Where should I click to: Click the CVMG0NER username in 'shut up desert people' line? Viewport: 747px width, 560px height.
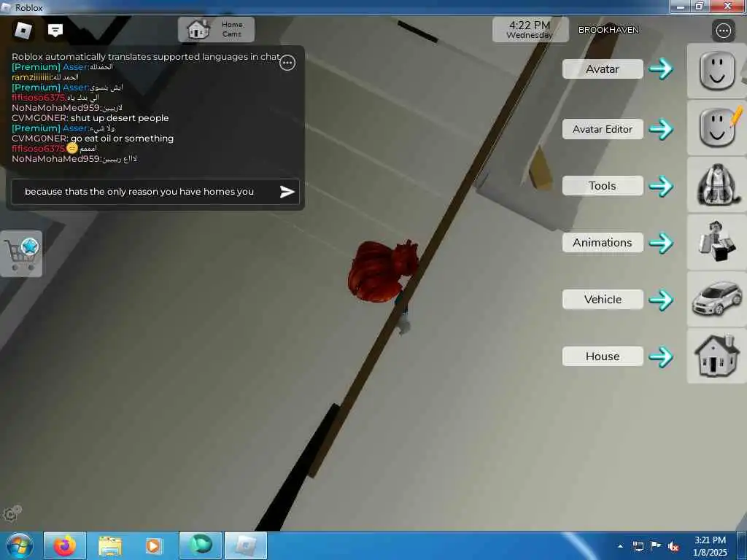(39, 117)
